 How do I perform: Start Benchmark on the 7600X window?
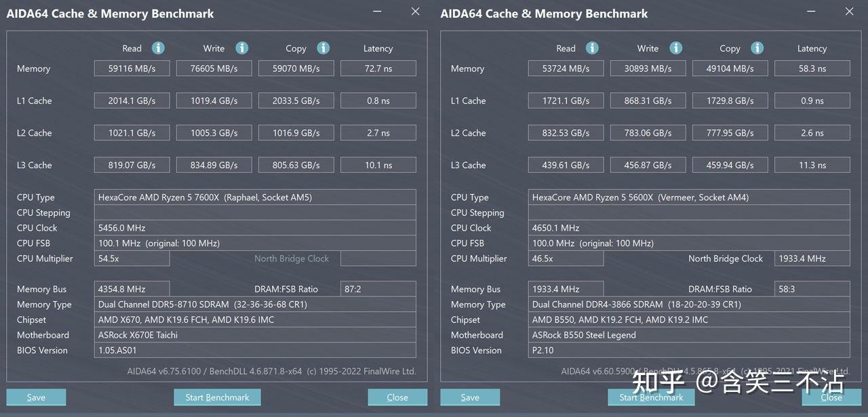click(217, 397)
